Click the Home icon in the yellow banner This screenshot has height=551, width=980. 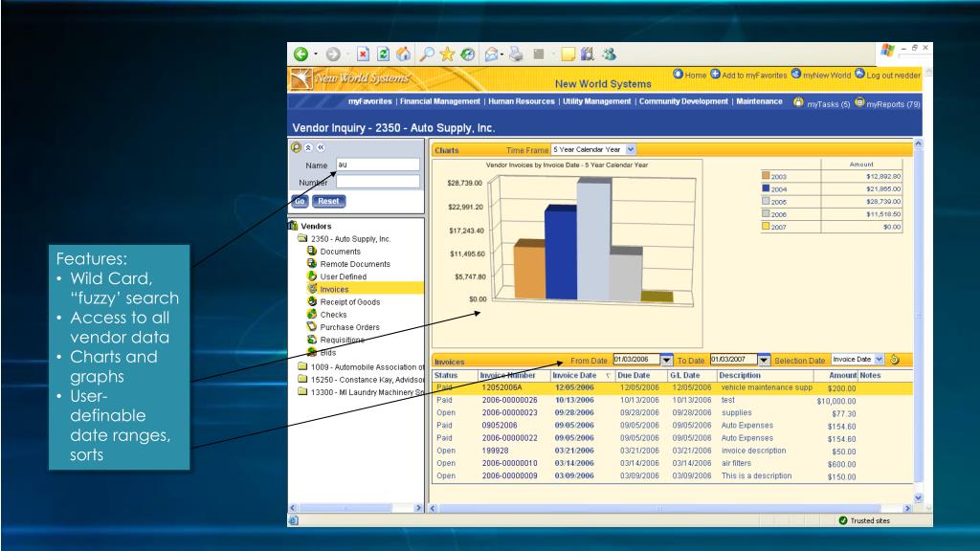pyautogui.click(x=679, y=74)
